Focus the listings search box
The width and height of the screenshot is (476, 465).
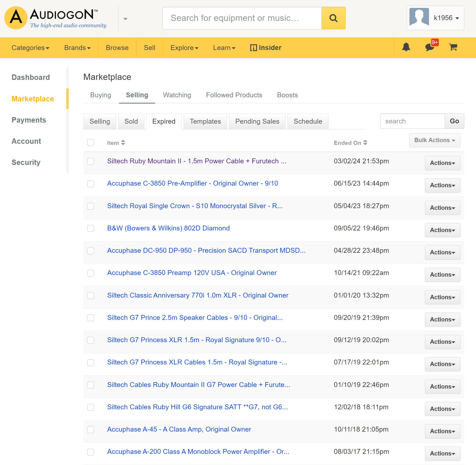(412, 121)
